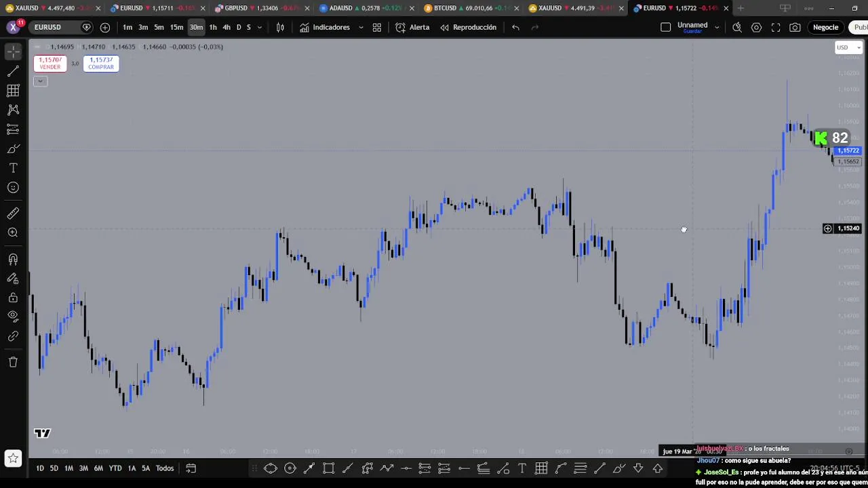
Task: Open favorites star at bottom-left
Action: [x=13, y=458]
